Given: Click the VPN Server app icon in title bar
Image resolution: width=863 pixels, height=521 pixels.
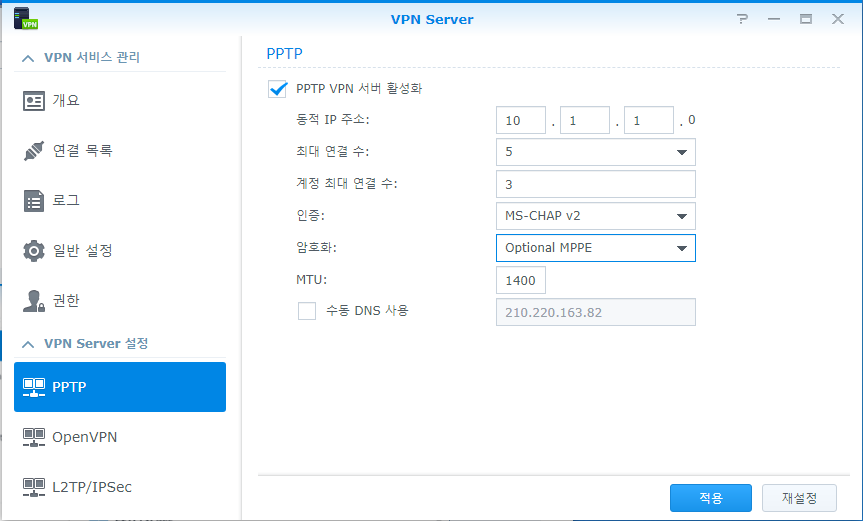Looking at the screenshot, I should [25, 18].
